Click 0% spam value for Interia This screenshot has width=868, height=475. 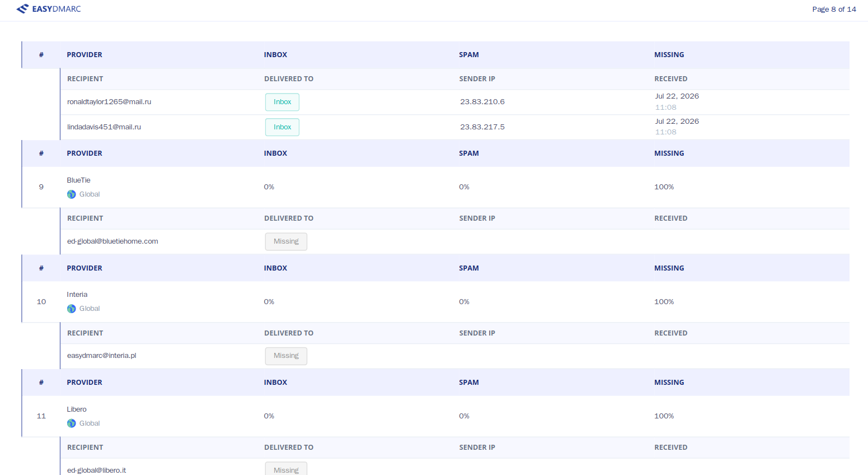click(x=464, y=302)
